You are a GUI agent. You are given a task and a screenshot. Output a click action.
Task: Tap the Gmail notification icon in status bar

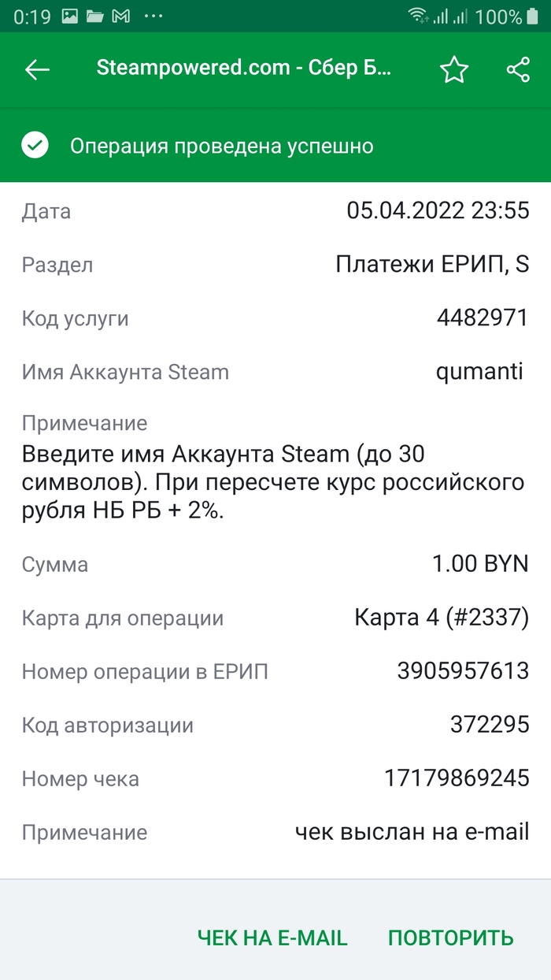120,16
